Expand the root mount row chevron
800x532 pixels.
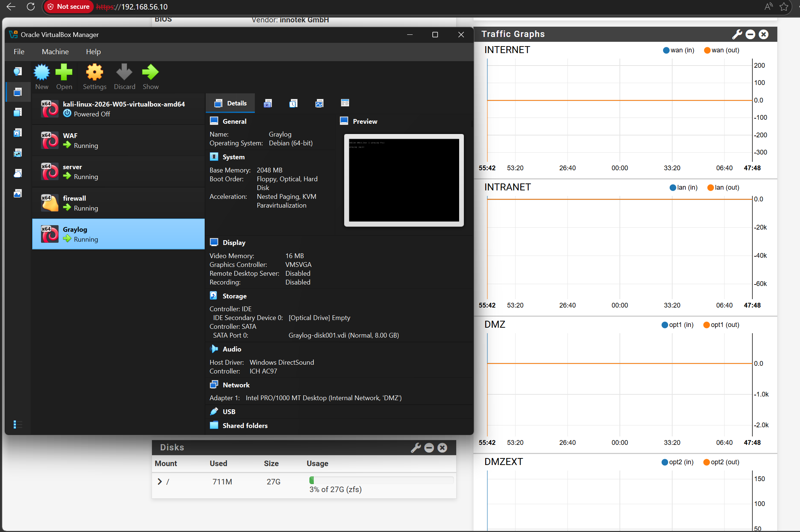pos(160,482)
